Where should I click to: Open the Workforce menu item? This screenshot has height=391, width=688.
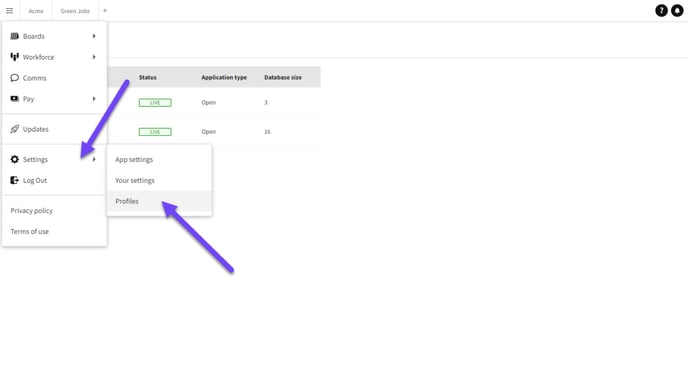(54, 57)
